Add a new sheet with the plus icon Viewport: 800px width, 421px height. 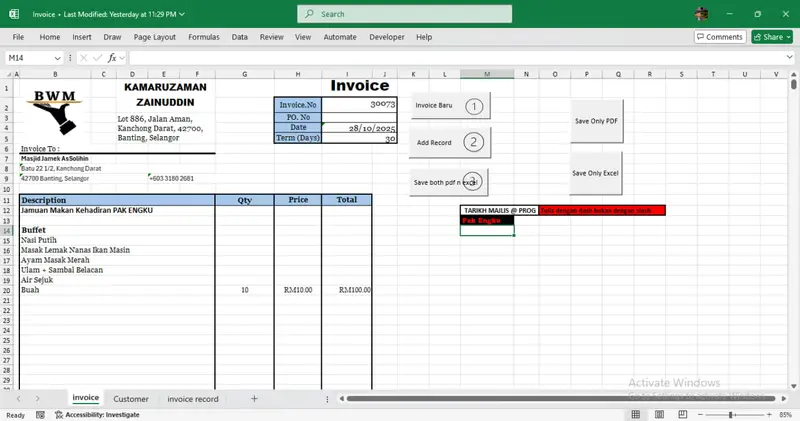[x=254, y=399]
